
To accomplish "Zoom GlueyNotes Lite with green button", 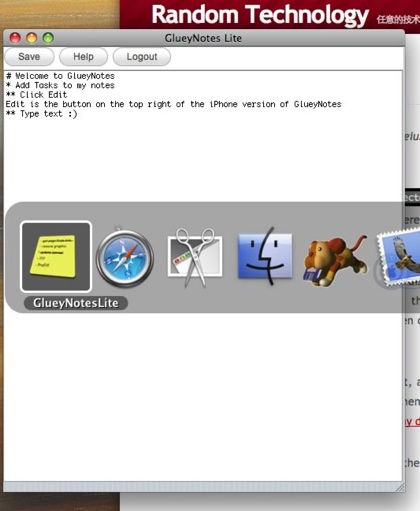I will coord(48,38).
